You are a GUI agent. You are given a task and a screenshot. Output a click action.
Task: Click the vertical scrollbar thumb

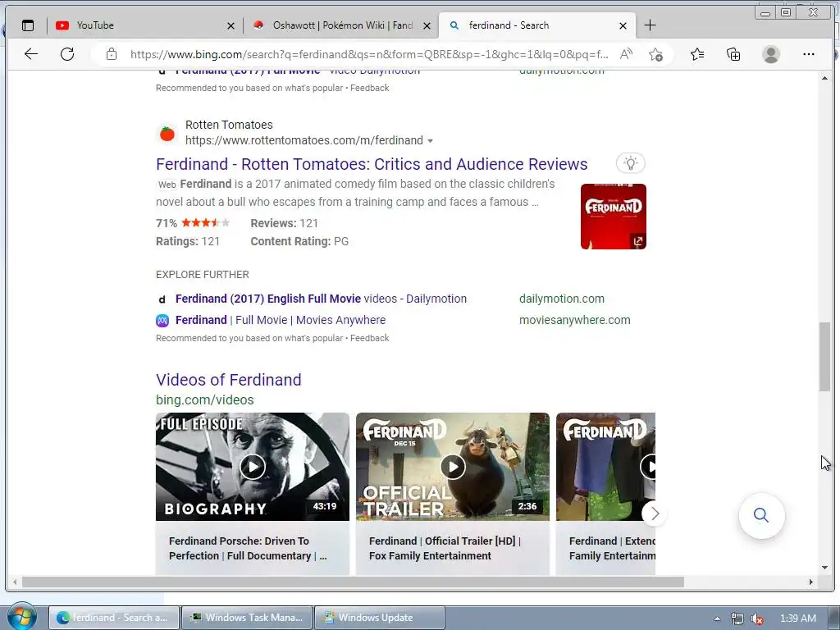[825, 357]
